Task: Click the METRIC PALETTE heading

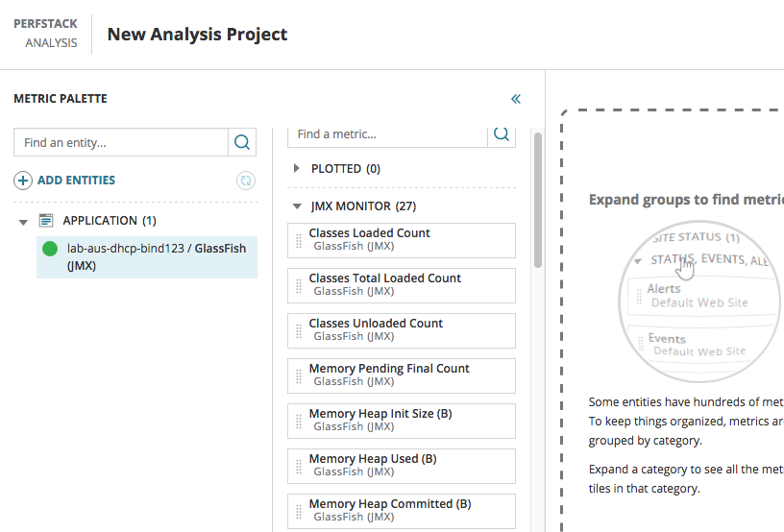Action: tap(61, 99)
